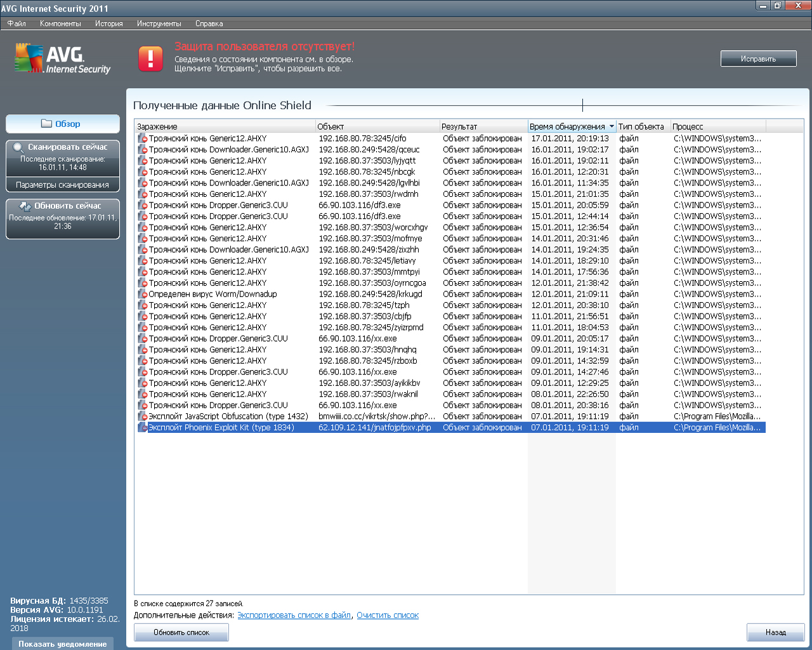Click the folder icon on Обзор button

pos(46,124)
